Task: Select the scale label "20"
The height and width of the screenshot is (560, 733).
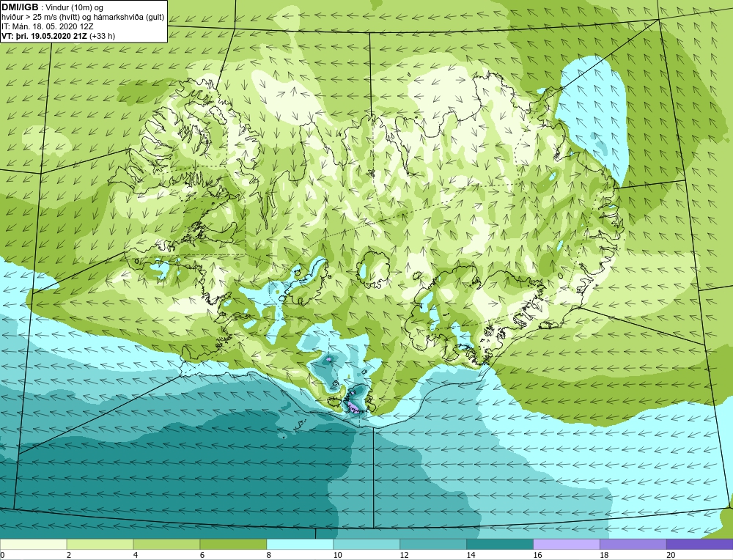Action: coord(671,555)
